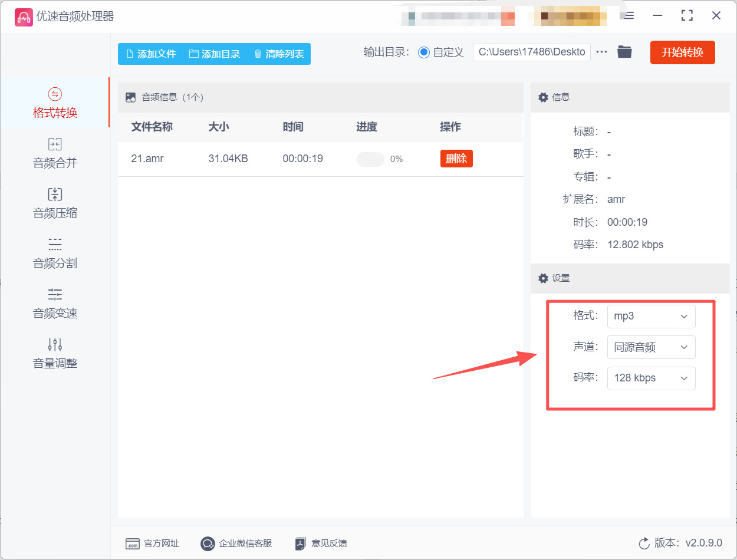Click the output directory path input field
This screenshot has width=737, height=560.
click(x=531, y=52)
